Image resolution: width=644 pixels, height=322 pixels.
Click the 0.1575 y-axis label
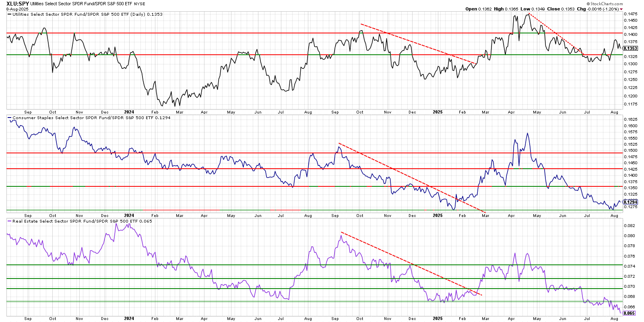pos(630,132)
